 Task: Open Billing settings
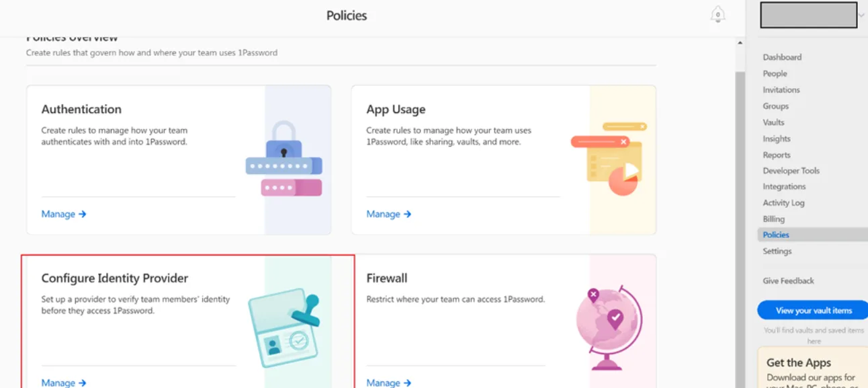point(773,219)
